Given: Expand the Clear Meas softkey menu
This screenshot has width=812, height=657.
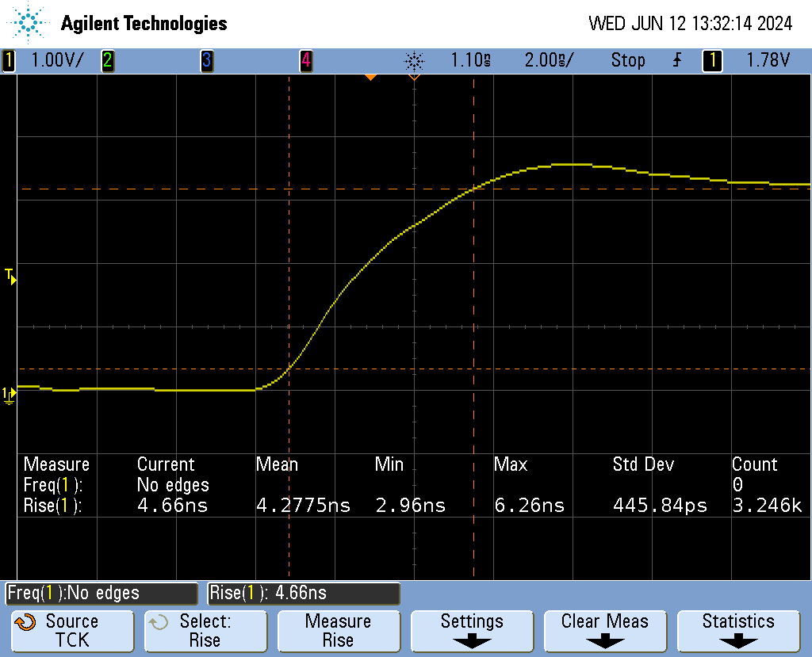Looking at the screenshot, I should (x=604, y=631).
